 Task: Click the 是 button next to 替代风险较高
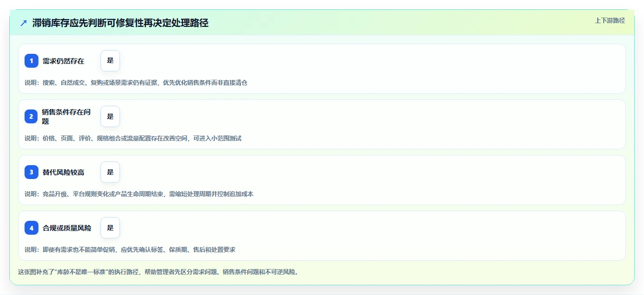click(110, 172)
